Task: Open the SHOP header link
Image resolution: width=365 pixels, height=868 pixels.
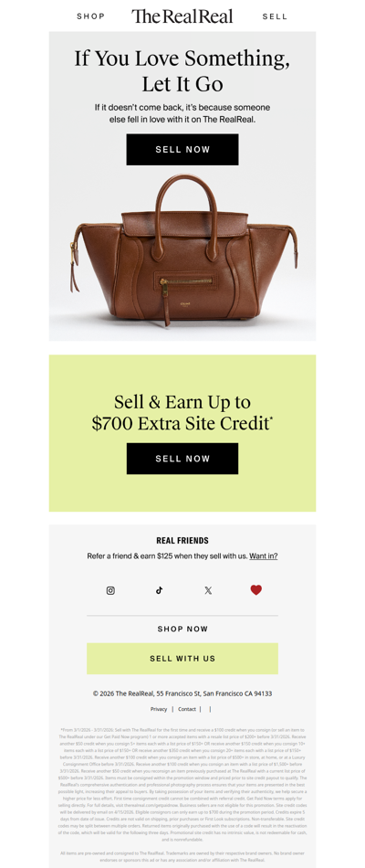Action: pyautogui.click(x=90, y=16)
